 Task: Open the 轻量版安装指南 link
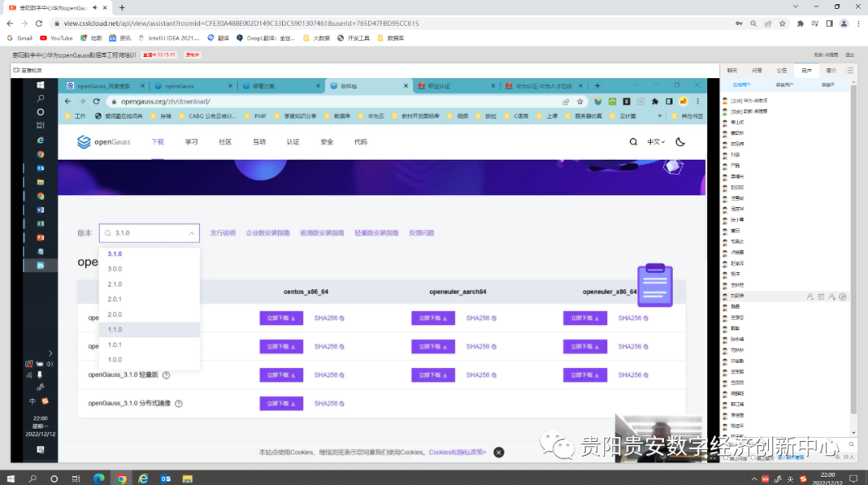[376, 234]
